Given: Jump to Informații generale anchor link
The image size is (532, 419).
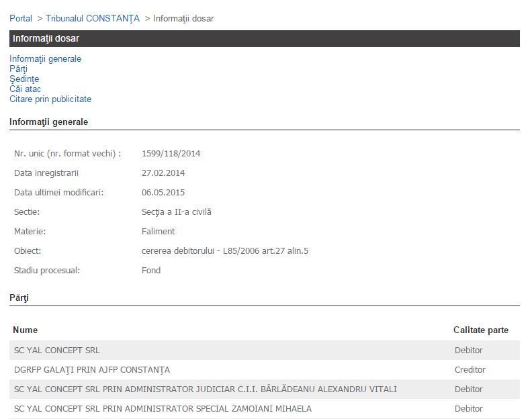Looking at the screenshot, I should click(x=45, y=59).
